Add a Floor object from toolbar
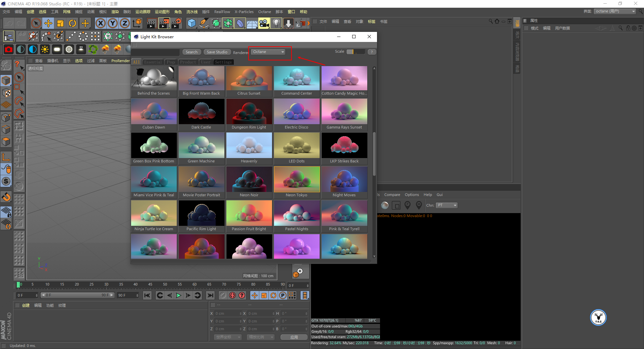Image resolution: width=644 pixels, height=349 pixels. (x=252, y=23)
